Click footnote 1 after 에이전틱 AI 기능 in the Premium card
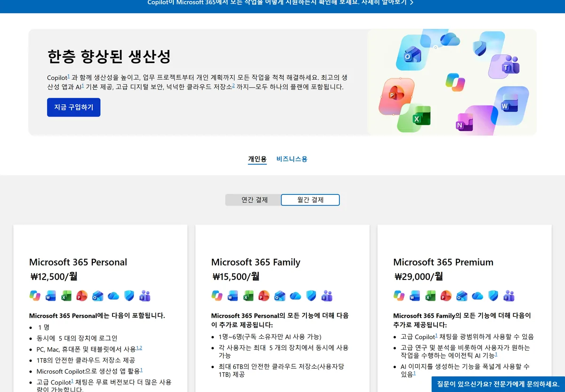The height and width of the screenshot is (392, 565). (x=496, y=354)
